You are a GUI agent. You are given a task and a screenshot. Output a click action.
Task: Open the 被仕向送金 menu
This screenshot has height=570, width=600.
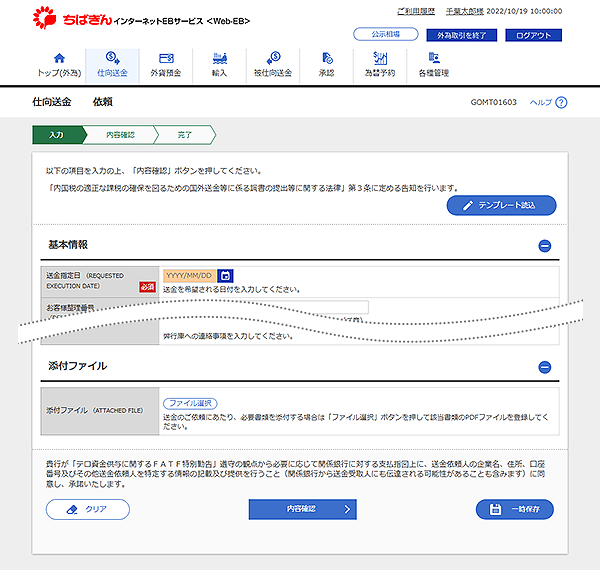tap(273, 65)
